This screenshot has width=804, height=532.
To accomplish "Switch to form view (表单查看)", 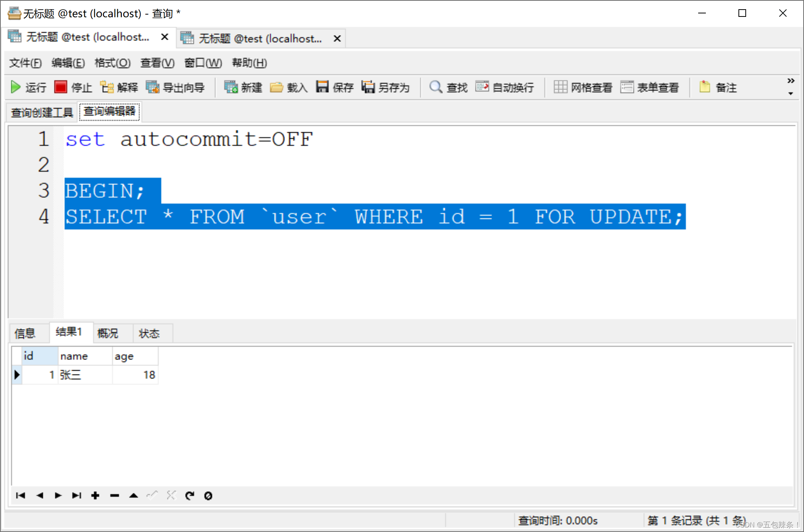I will (649, 87).
